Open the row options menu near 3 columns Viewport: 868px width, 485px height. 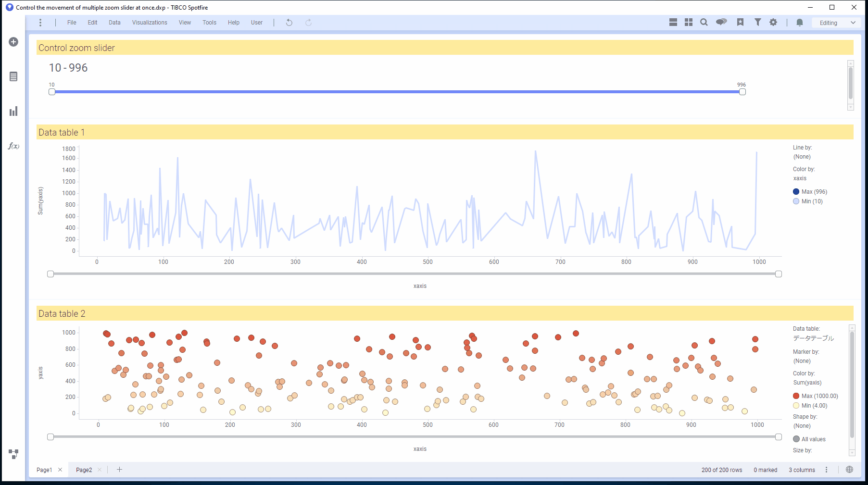click(827, 470)
